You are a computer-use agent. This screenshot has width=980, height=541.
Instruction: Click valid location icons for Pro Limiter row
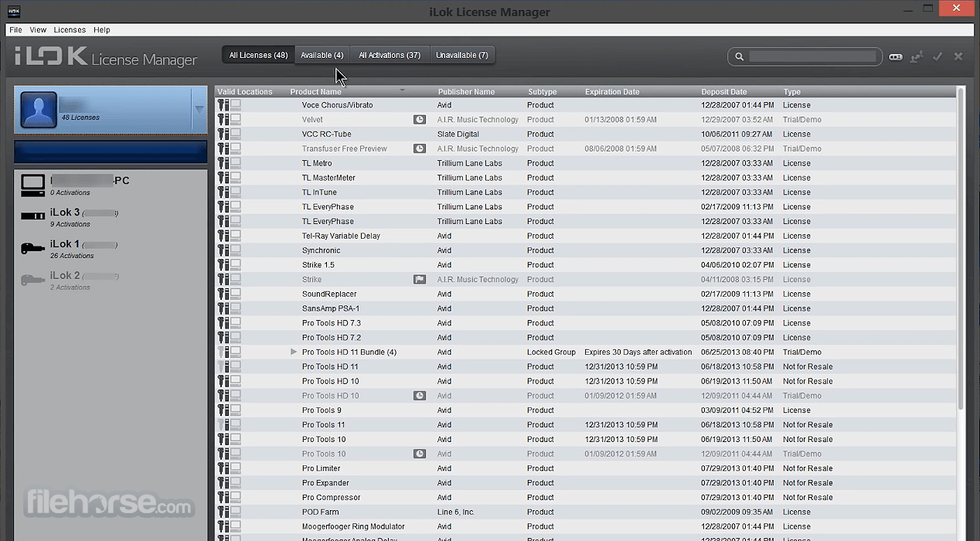(229, 468)
